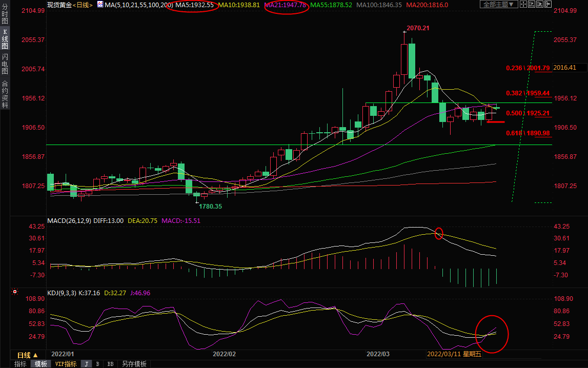588x368 pixels.
Task: Expand the 日线 period selector
Action: 23,355
